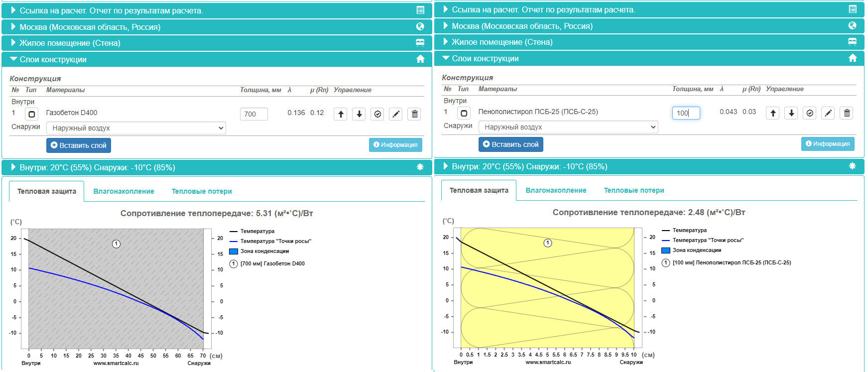
Task: Expand right Москва (Московская область) section
Action: pyautogui.click(x=649, y=26)
